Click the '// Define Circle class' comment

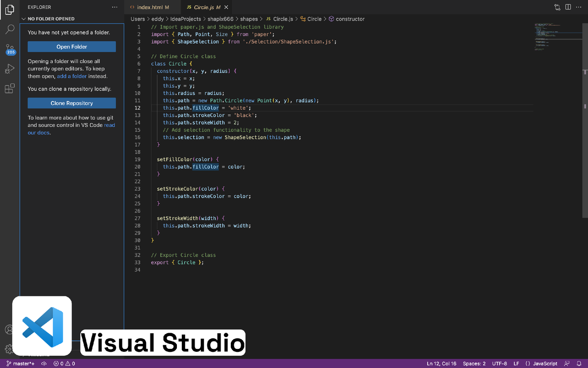click(x=183, y=56)
